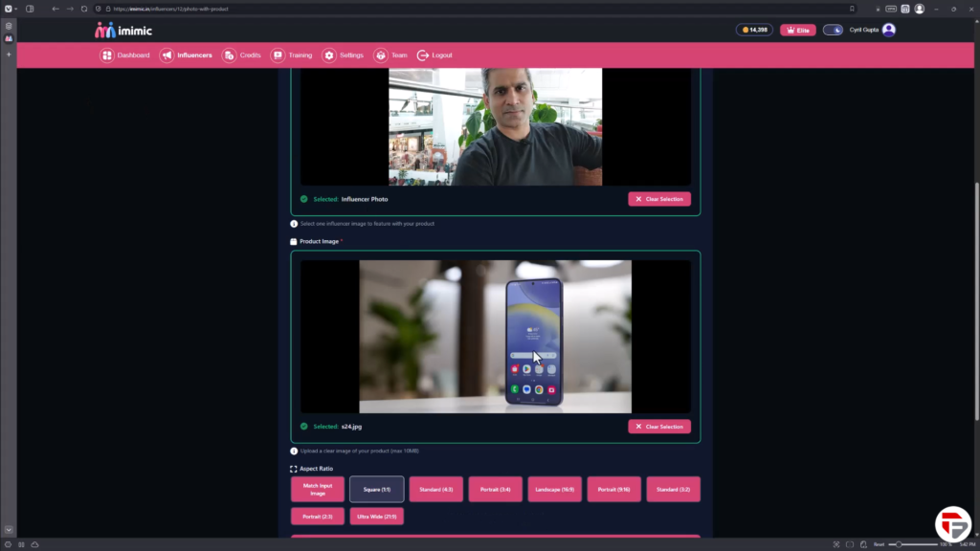980x551 pixels.
Task: Select the Match Input Image aspect ratio
Action: (x=318, y=489)
